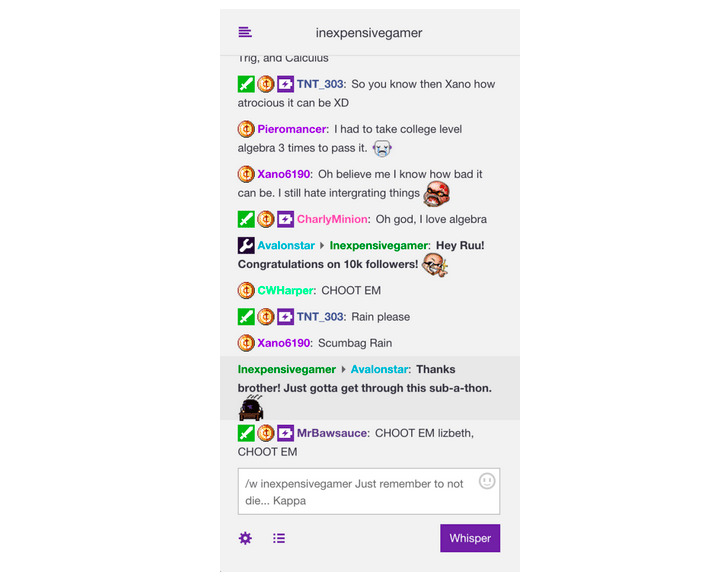Open chat settings gear icon
722x578 pixels.
pos(245,538)
